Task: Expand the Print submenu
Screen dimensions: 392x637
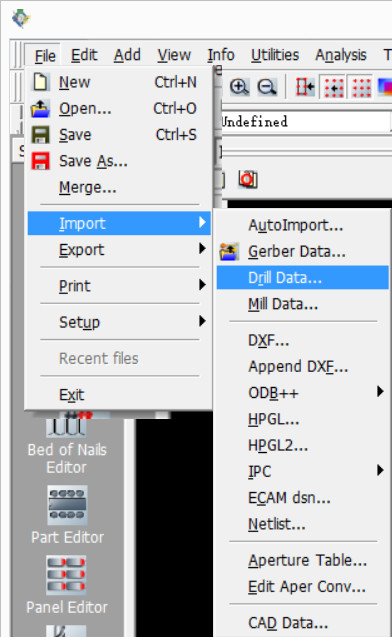Action: click(x=119, y=286)
